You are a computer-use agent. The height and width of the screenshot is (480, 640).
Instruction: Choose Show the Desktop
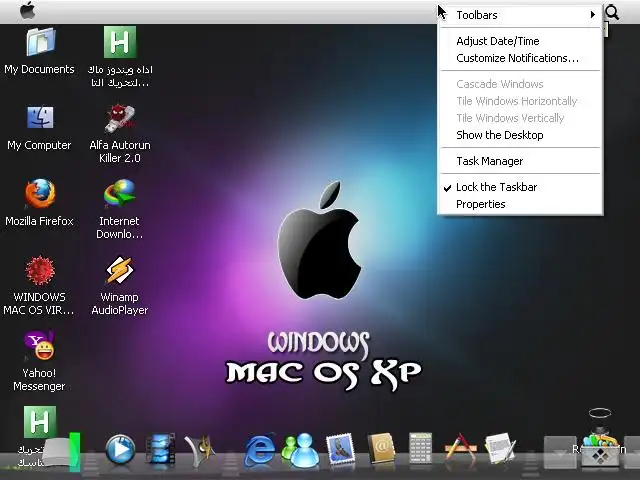tap(520, 135)
